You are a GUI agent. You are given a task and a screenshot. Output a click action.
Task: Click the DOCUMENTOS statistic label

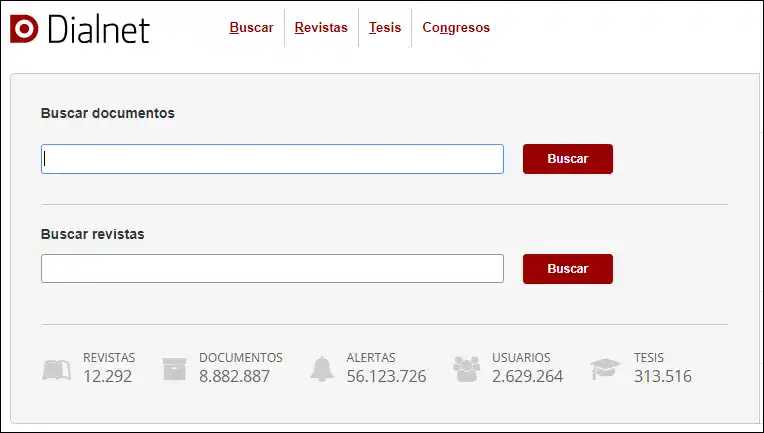click(241, 358)
